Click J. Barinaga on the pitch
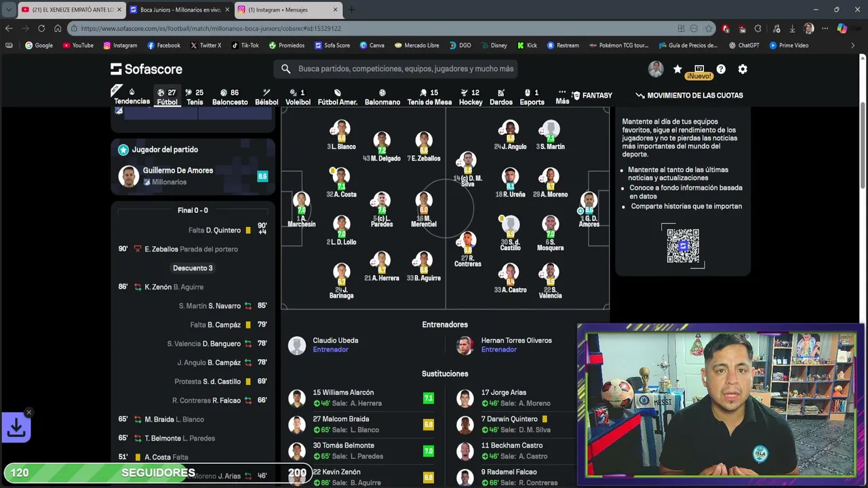This screenshot has width=868, height=488. 341,281
